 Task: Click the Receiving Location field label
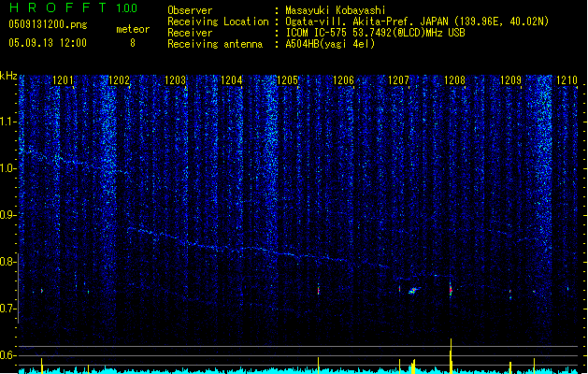218,22
